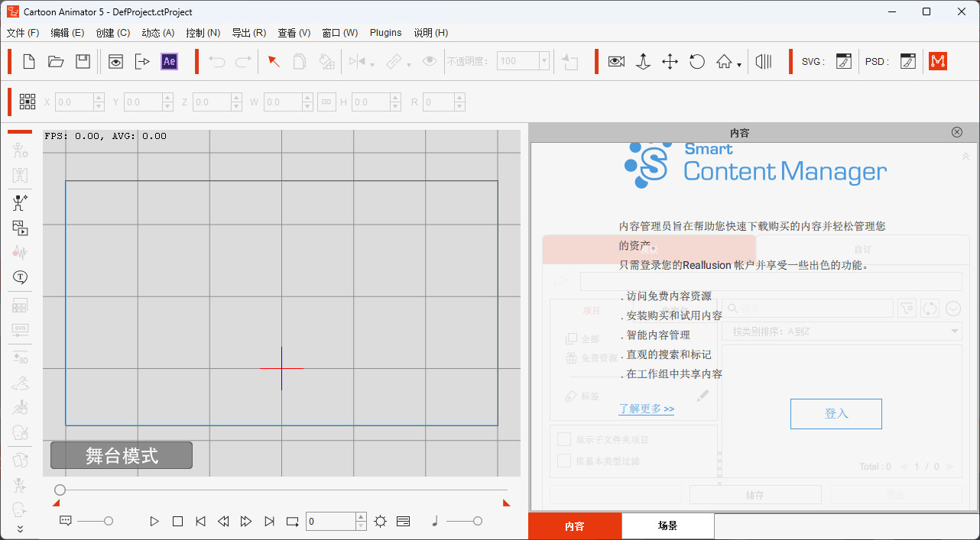This screenshot has height=540, width=980.
Task: Click the refresh icon in content panel
Action: click(x=930, y=308)
